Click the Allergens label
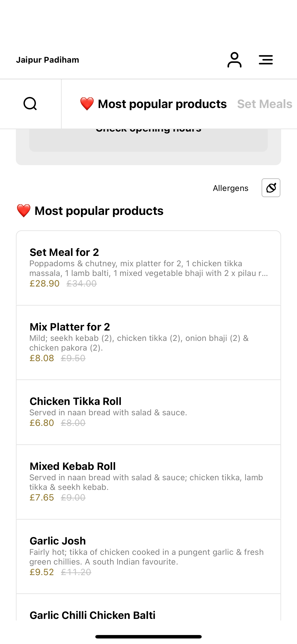Image resolution: width=297 pixels, height=644 pixels. pyautogui.click(x=230, y=188)
